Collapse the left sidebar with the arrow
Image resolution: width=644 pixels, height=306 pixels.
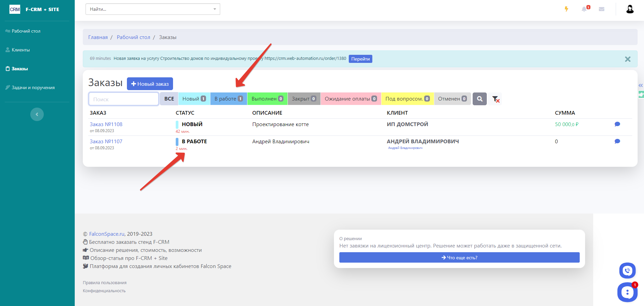click(x=37, y=114)
